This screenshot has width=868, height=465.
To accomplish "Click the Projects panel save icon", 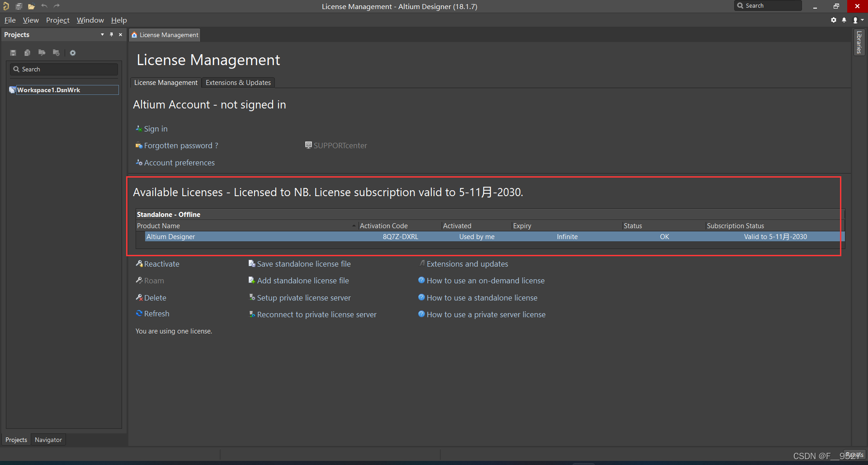I will click(13, 53).
